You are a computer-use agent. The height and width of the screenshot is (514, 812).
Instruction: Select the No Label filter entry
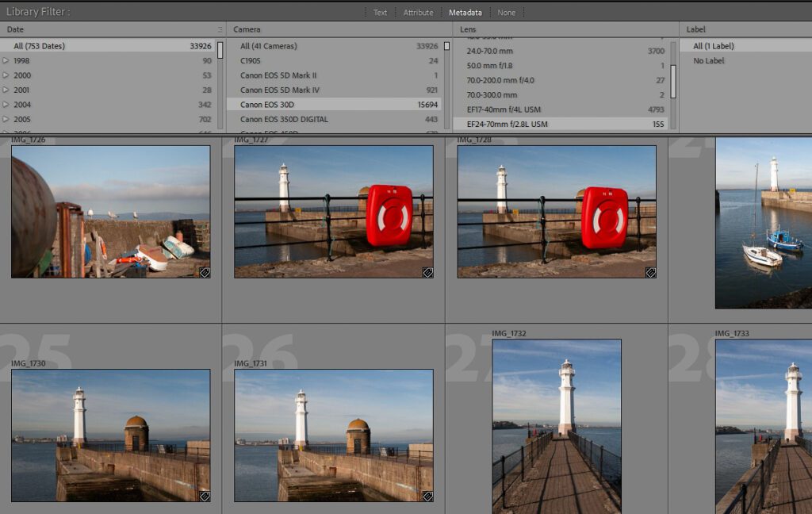pos(708,61)
